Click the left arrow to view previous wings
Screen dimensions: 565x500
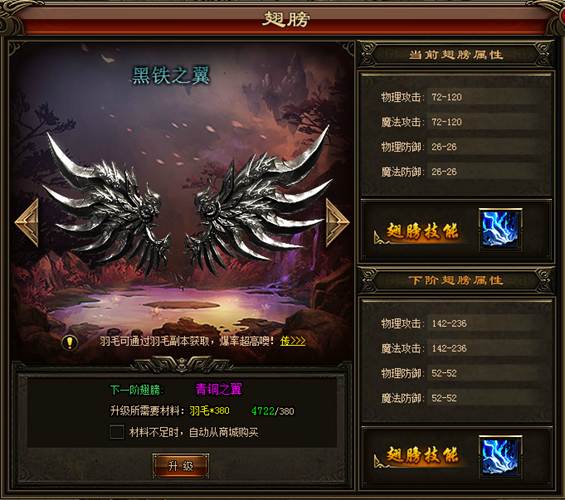coord(27,223)
